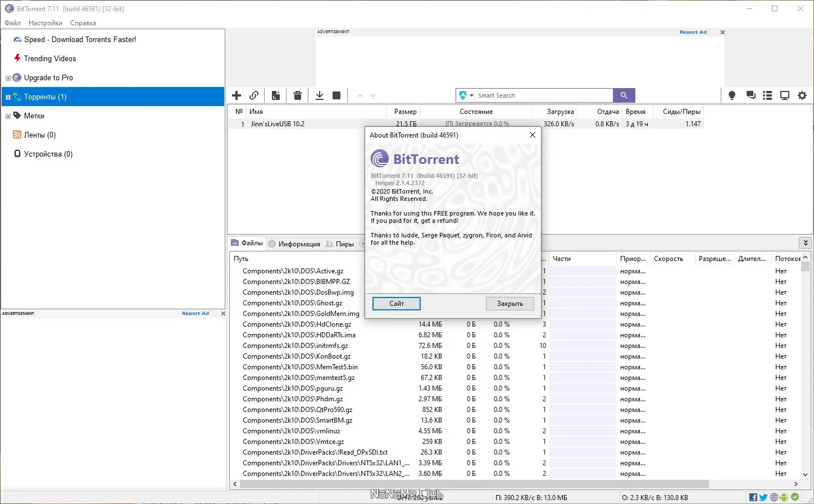Click the phone icon next to Устройства
The image size is (814, 504).
[17, 154]
